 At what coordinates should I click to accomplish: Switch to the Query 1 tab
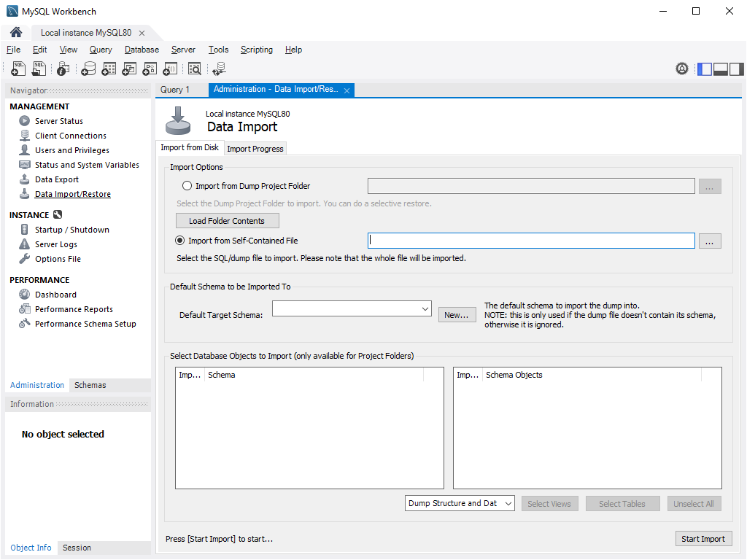click(175, 90)
